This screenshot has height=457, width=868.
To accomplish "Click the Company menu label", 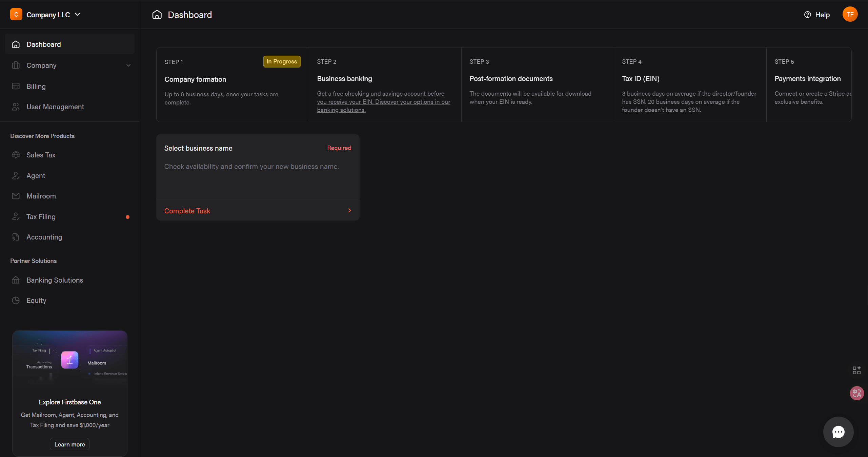I will click(x=41, y=65).
